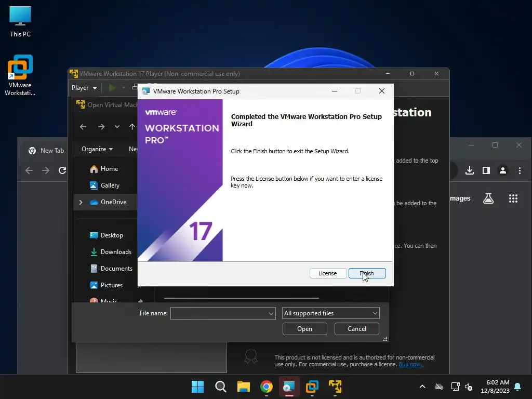Click Chrome's reload page icon

pos(62,170)
